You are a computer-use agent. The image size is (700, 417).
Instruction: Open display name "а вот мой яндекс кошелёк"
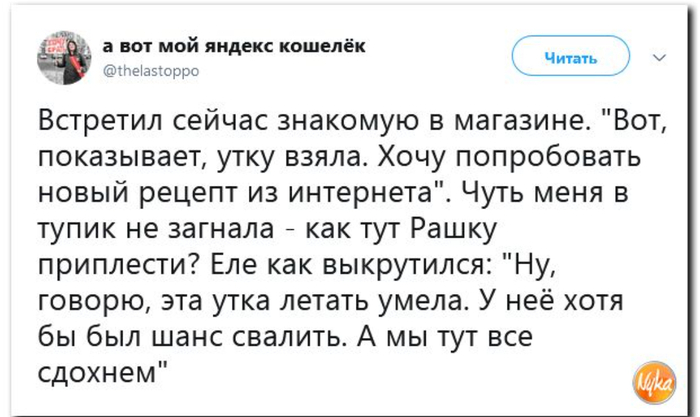[x=234, y=46]
